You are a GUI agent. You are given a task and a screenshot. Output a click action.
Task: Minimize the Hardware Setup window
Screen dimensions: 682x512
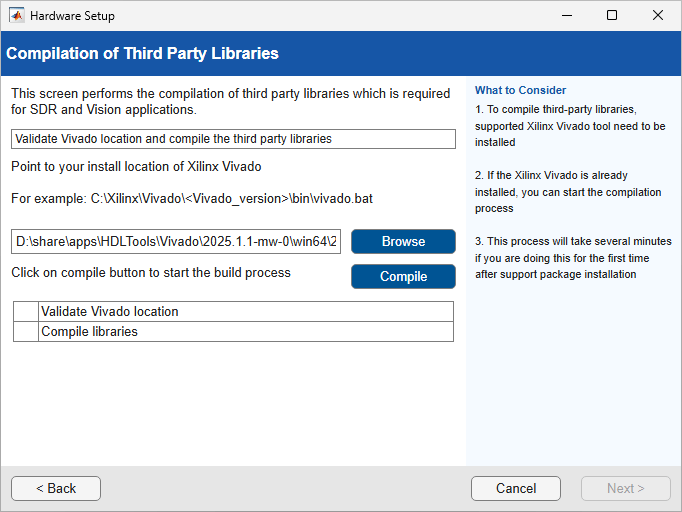click(567, 16)
